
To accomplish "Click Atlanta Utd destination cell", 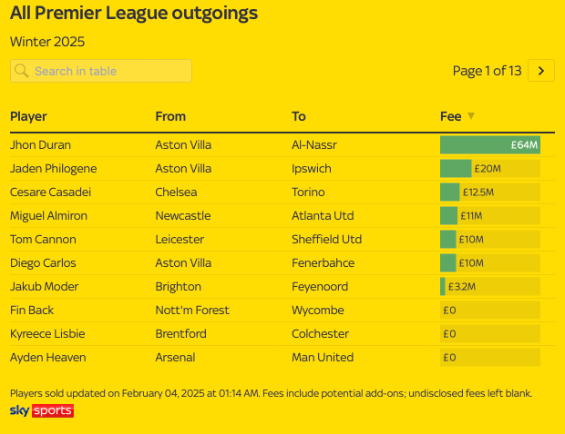I will (322, 216).
